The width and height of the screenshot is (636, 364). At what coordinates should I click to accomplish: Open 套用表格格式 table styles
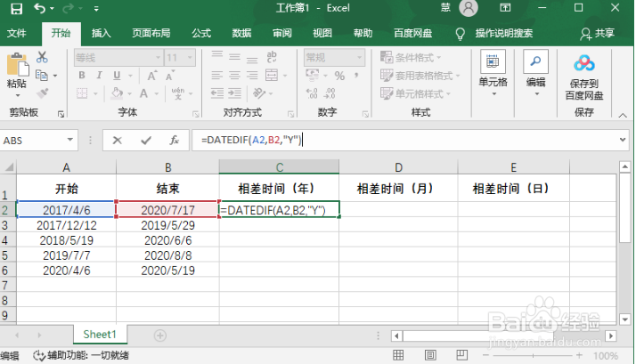pos(420,76)
